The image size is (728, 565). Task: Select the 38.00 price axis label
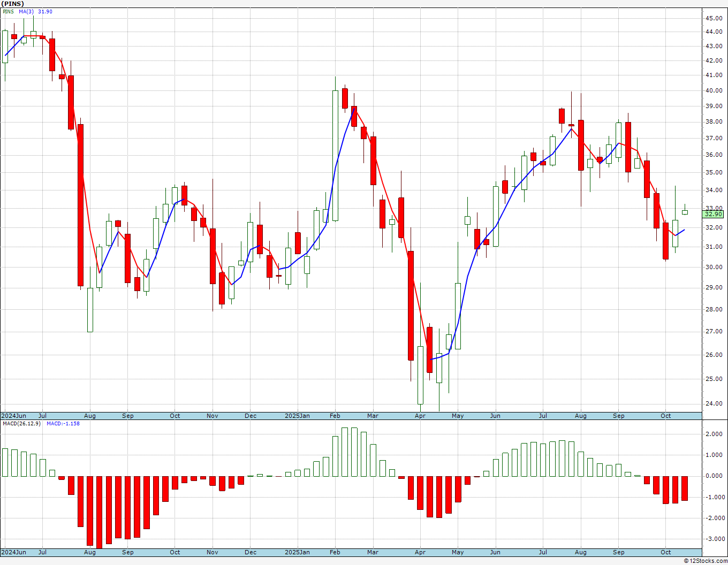click(x=714, y=121)
